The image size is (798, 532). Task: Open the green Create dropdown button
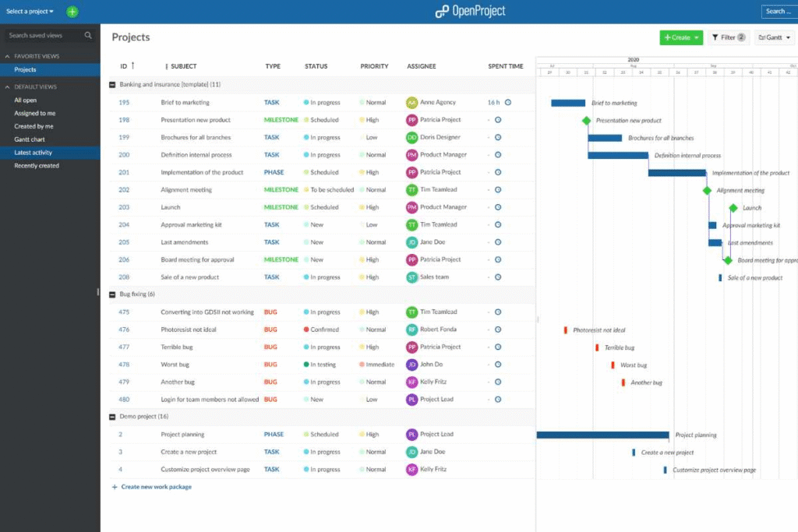click(x=680, y=37)
